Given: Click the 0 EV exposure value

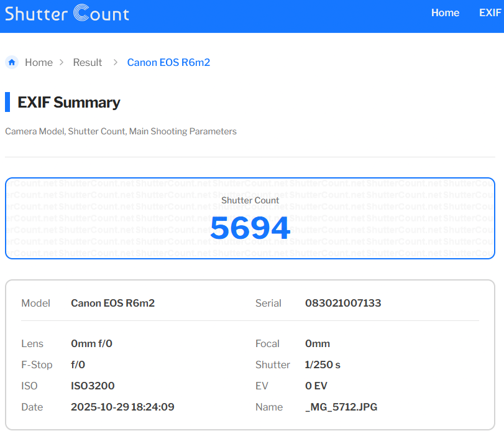Looking at the screenshot, I should [316, 386].
